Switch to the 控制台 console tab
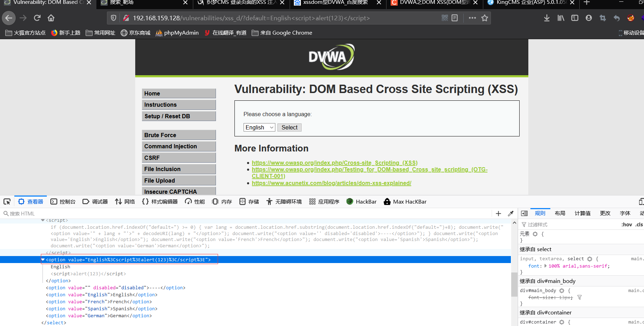644x326 pixels. [x=63, y=202]
